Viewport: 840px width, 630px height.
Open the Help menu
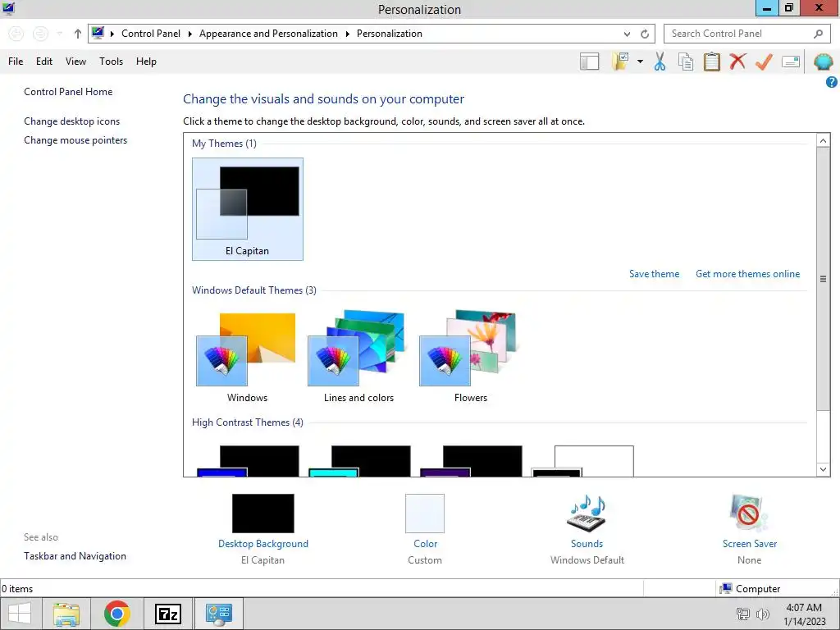pyautogui.click(x=146, y=62)
